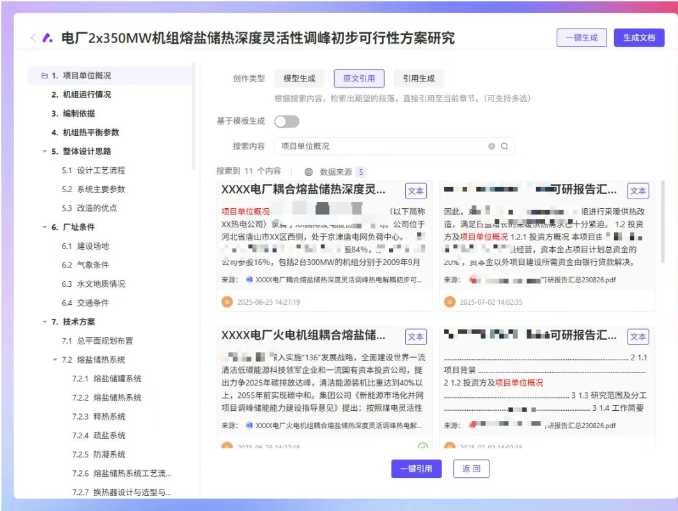Click the orange avatar icon dated 2025-07-02

pyautogui.click(x=449, y=300)
